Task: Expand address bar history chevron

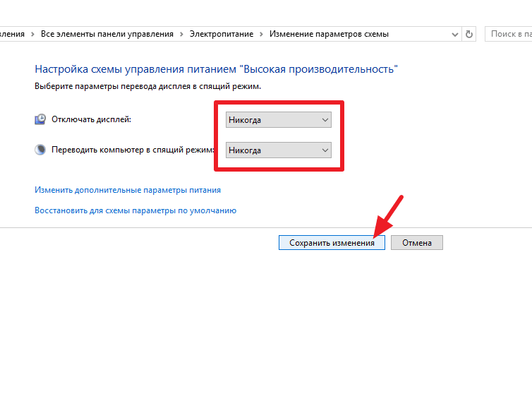Action: coord(455,35)
